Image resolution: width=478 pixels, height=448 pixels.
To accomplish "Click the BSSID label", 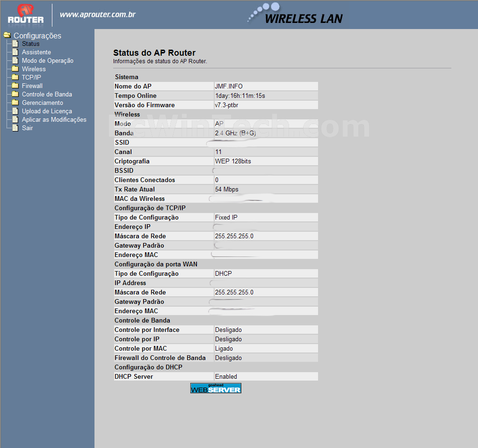I will click(x=124, y=170).
